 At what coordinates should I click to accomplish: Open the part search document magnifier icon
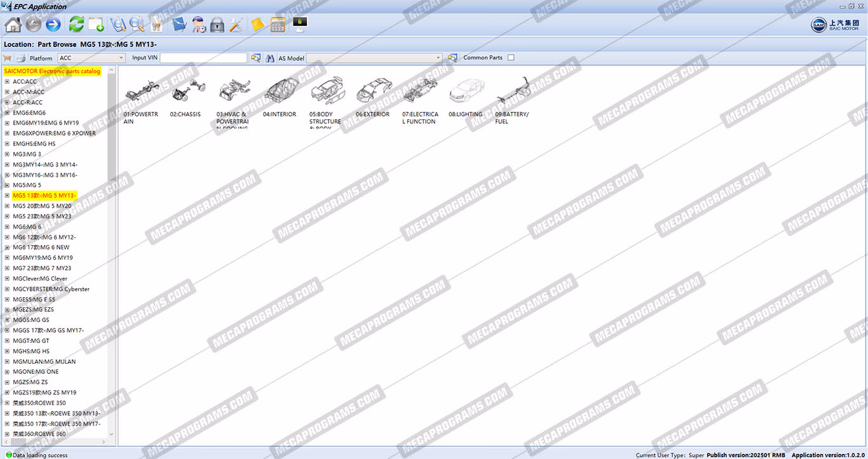137,25
